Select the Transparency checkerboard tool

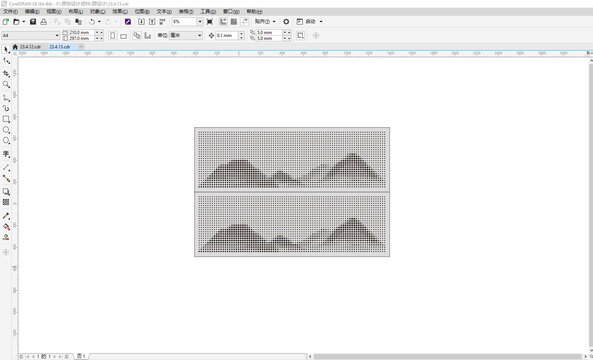pos(6,202)
